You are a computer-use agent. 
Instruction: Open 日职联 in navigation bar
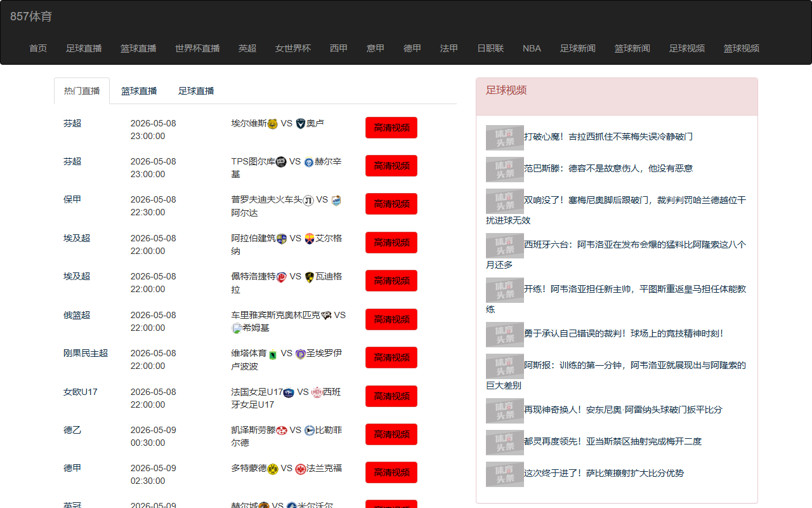pyautogui.click(x=490, y=48)
